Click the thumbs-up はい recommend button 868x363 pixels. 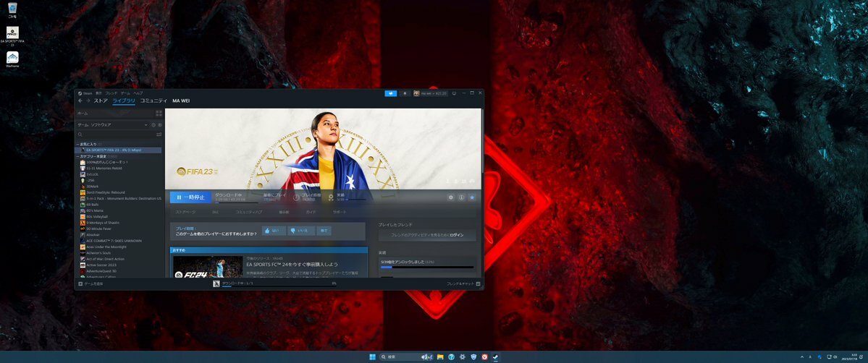pos(274,231)
